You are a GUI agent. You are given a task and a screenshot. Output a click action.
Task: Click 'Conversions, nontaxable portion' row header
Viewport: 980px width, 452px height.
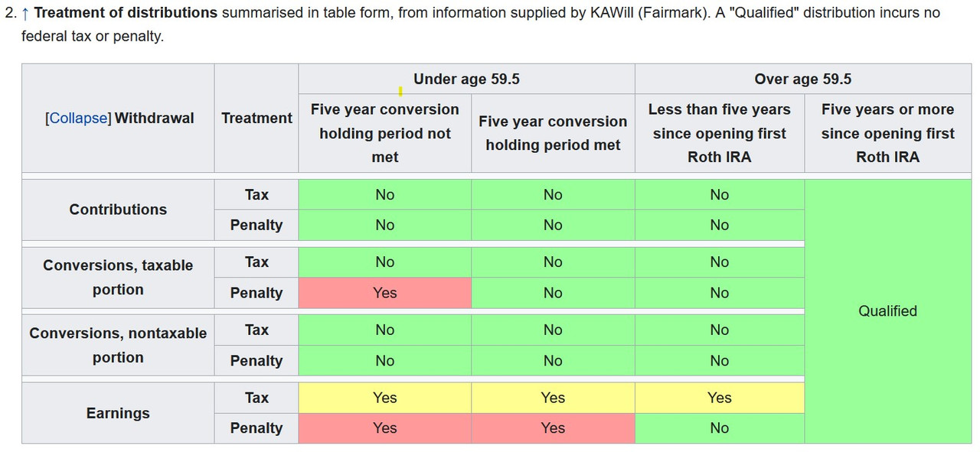pos(118,346)
